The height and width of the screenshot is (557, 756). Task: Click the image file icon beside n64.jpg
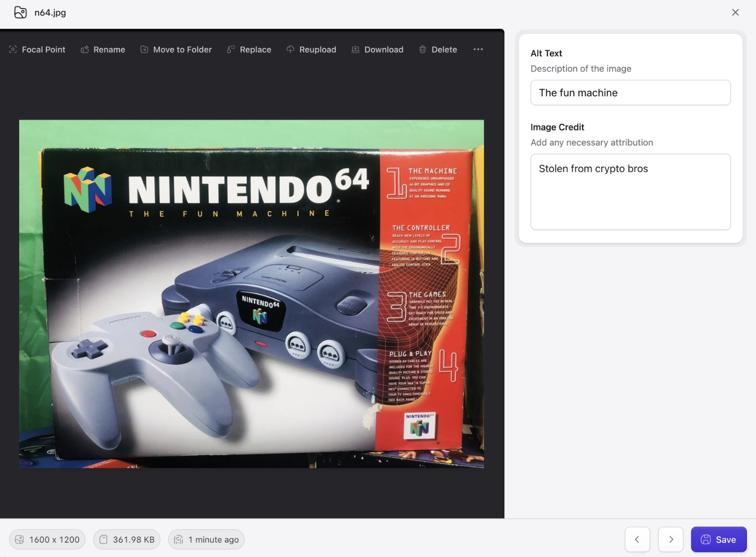click(x=20, y=13)
